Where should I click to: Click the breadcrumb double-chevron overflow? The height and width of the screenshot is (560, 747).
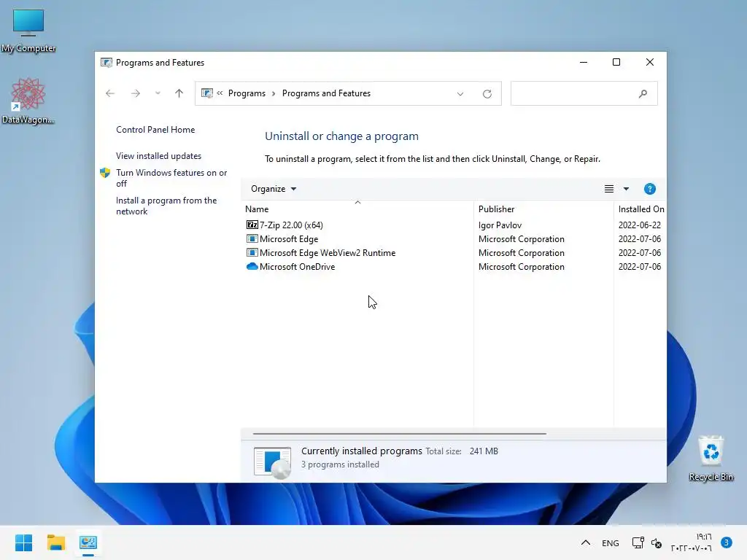pos(220,93)
